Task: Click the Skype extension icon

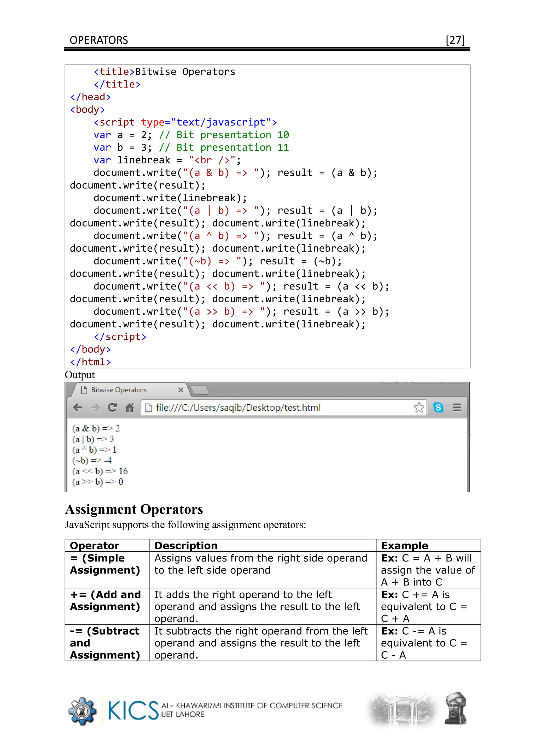Action: pos(438,408)
